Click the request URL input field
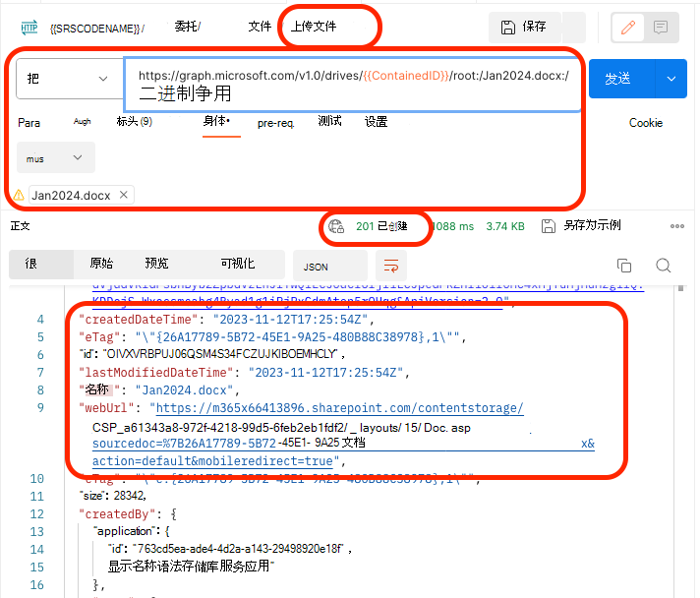Viewport: 700px width, 598px height. (353, 84)
